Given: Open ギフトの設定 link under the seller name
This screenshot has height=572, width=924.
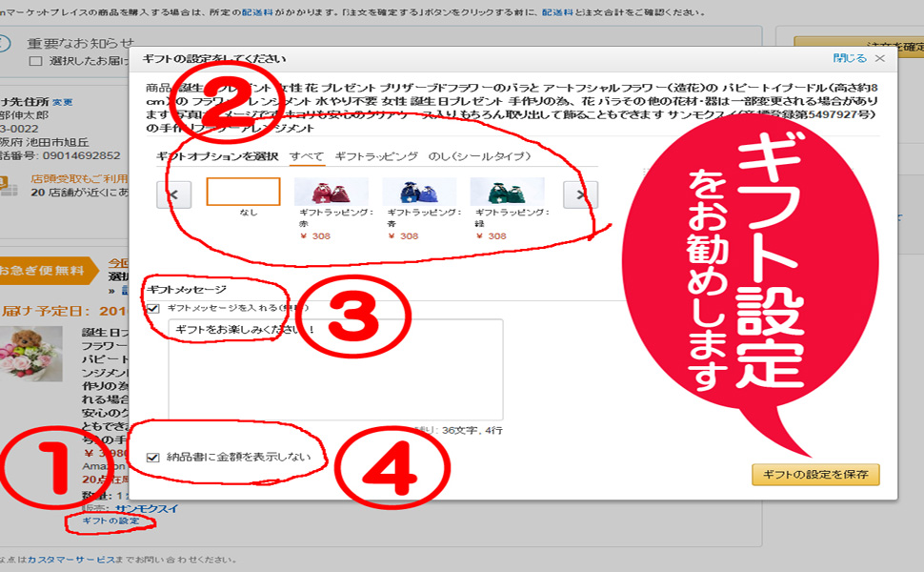Looking at the screenshot, I should pyautogui.click(x=108, y=522).
